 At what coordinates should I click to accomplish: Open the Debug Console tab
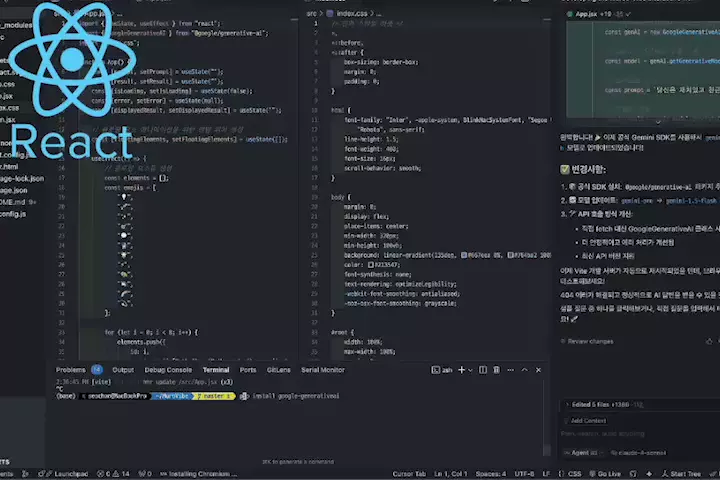tap(168, 370)
